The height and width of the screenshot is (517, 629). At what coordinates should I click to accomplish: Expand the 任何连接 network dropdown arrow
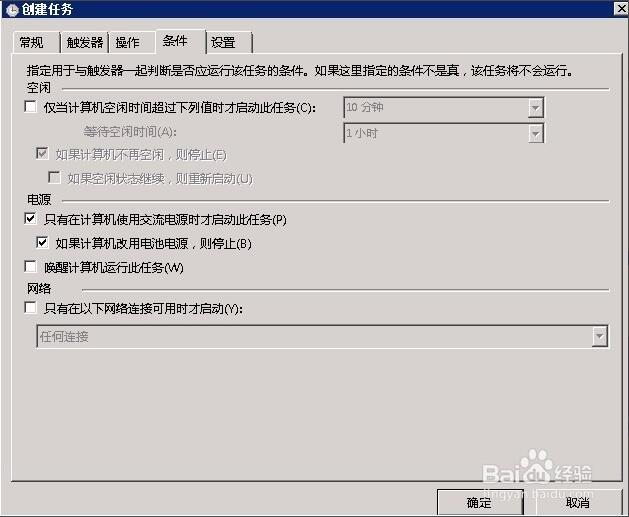coord(600,337)
